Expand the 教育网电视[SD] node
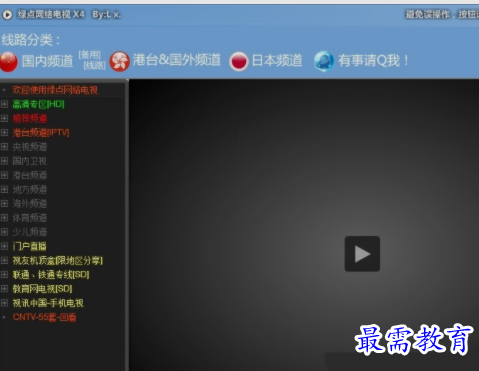Screen dimensions: 479x371 pos(4,289)
